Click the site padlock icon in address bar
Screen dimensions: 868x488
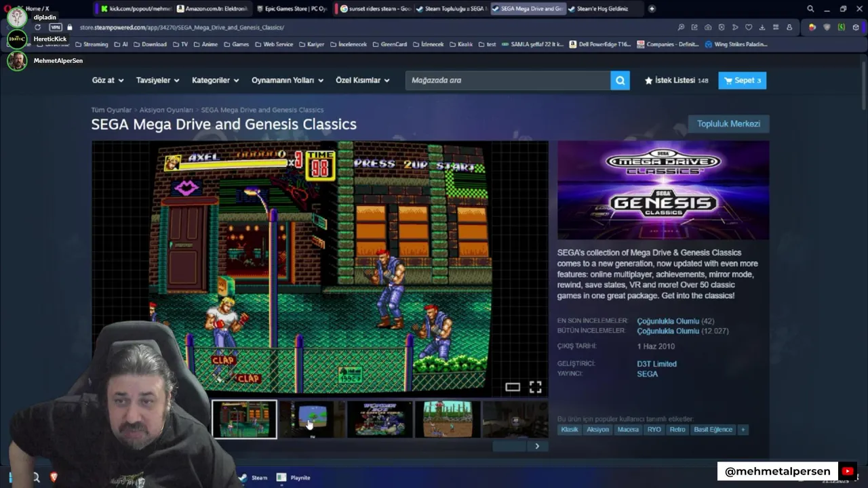pyautogui.click(x=69, y=27)
